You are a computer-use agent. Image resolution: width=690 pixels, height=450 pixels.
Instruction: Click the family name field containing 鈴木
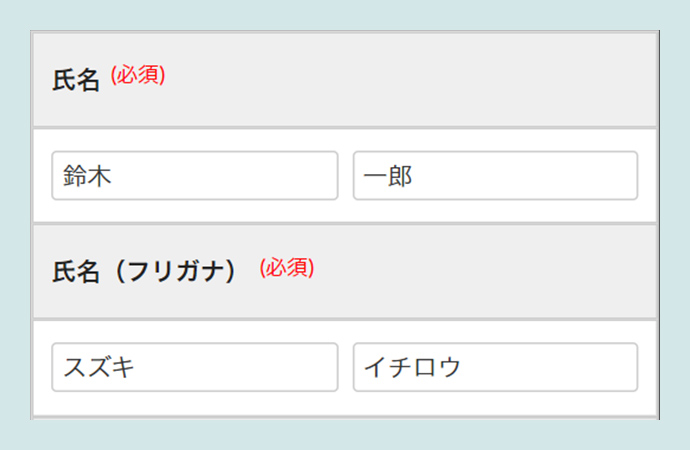(x=194, y=176)
